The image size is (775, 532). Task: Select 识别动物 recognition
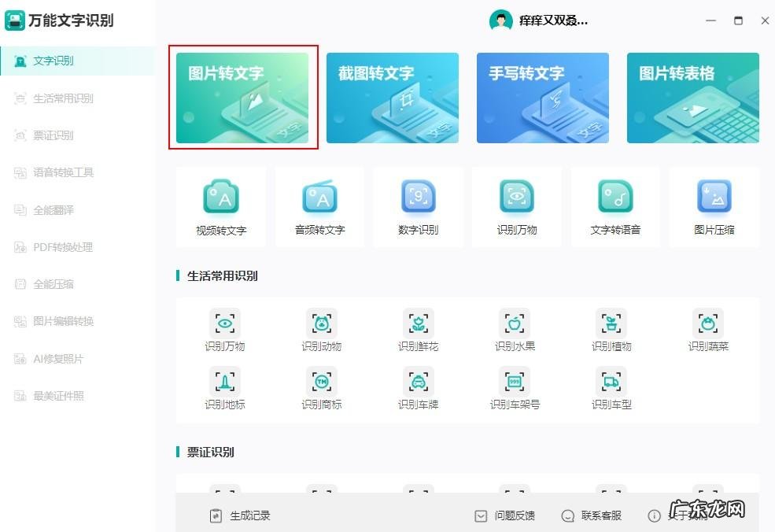pos(321,328)
